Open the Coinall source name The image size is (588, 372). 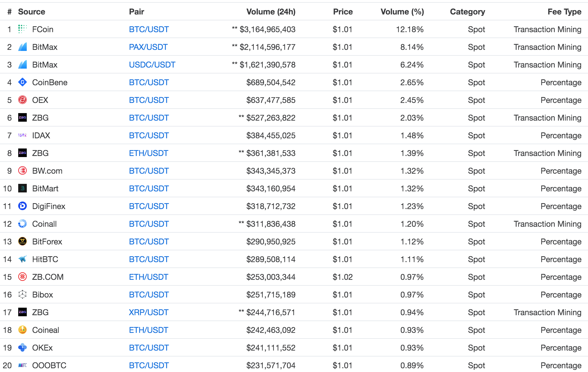44,224
